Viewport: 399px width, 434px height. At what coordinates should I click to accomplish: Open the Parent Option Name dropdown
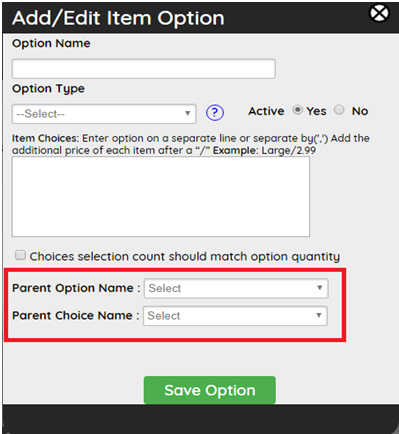tap(236, 288)
